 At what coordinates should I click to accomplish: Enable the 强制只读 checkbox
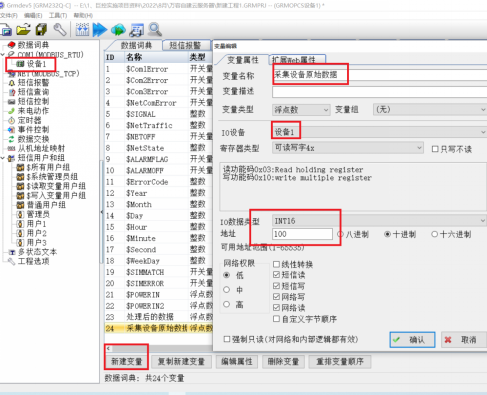[x=227, y=339]
